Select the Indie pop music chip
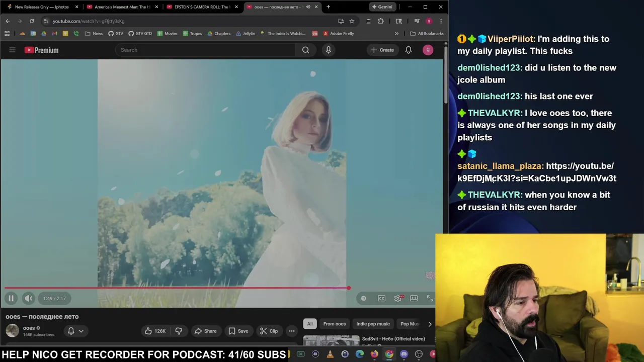 click(x=373, y=324)
